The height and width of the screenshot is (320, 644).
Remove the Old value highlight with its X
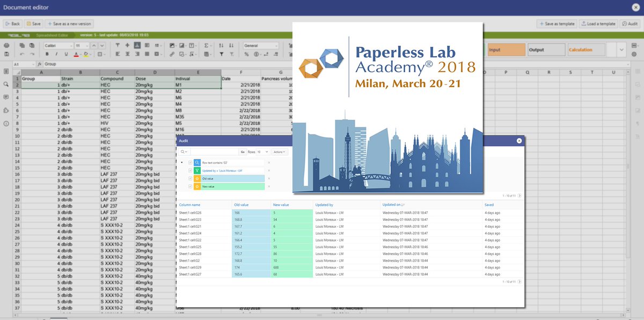pyautogui.click(x=269, y=178)
